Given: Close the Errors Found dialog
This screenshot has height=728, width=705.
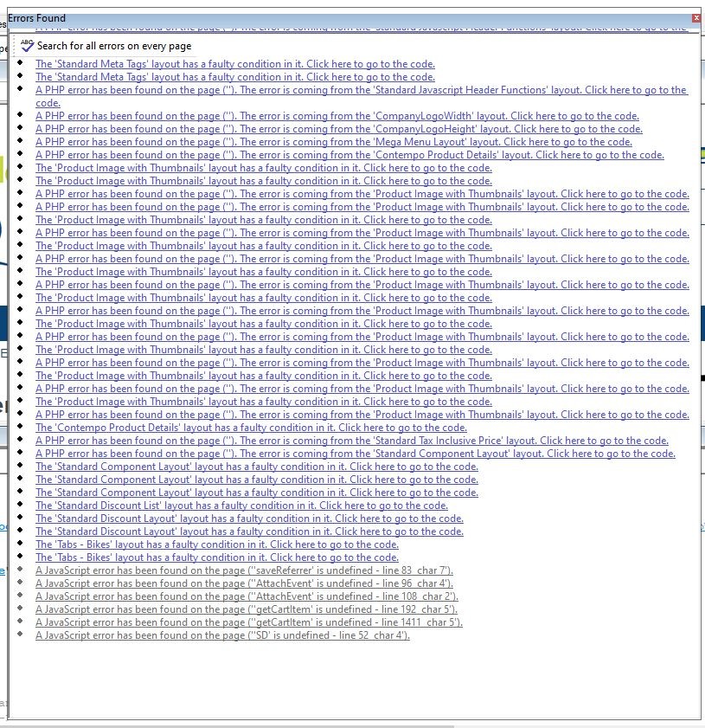Looking at the screenshot, I should pos(696,18).
